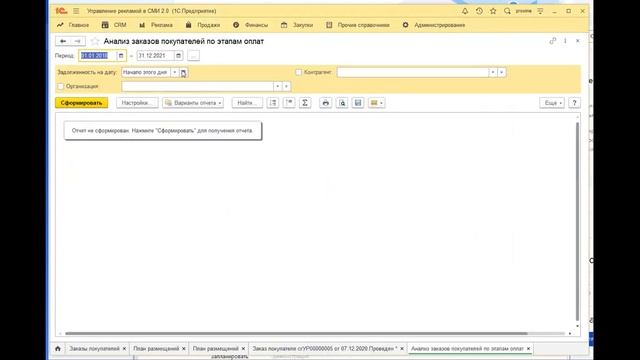Go back with the left arrow
640x360 pixels.
pos(63,41)
